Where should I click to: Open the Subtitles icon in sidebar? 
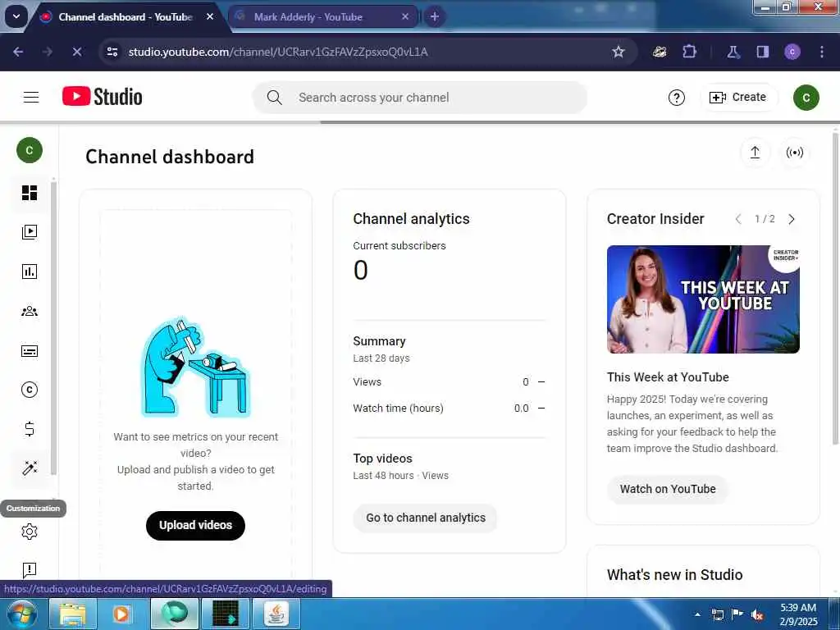click(30, 351)
